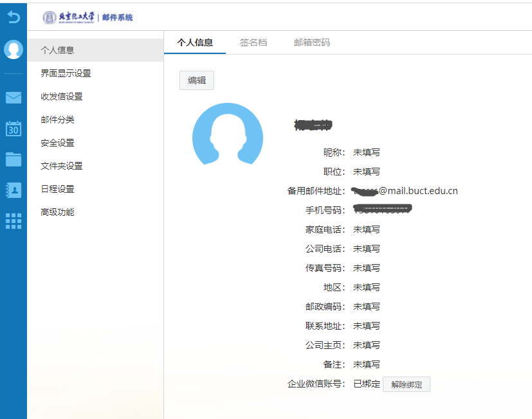Viewport: 532px width, 419px height.
Task: Open 文件夹设置 in the settings menu
Action: click(x=62, y=166)
